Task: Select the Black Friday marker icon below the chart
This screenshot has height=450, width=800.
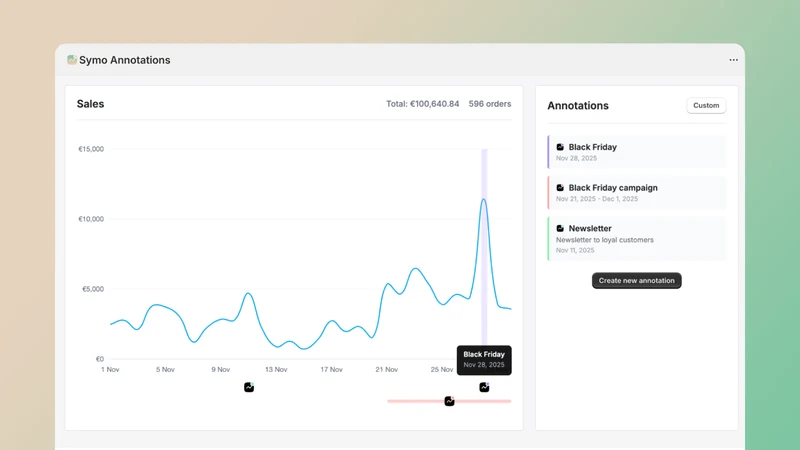Action: 484,387
